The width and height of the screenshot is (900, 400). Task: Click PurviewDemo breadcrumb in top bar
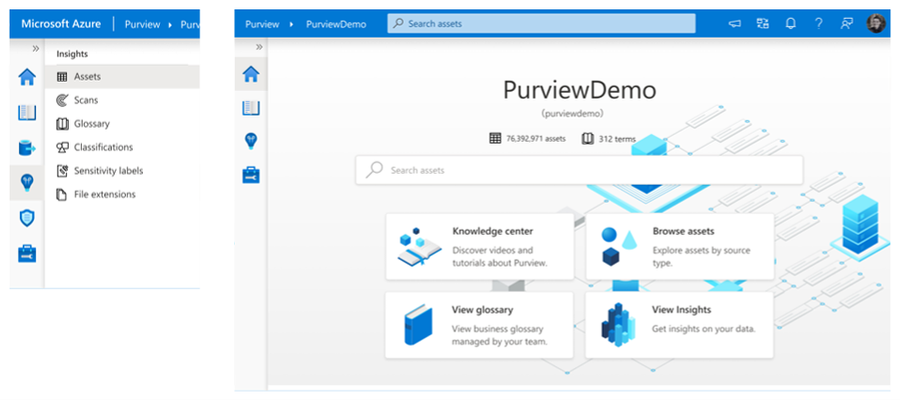336,24
